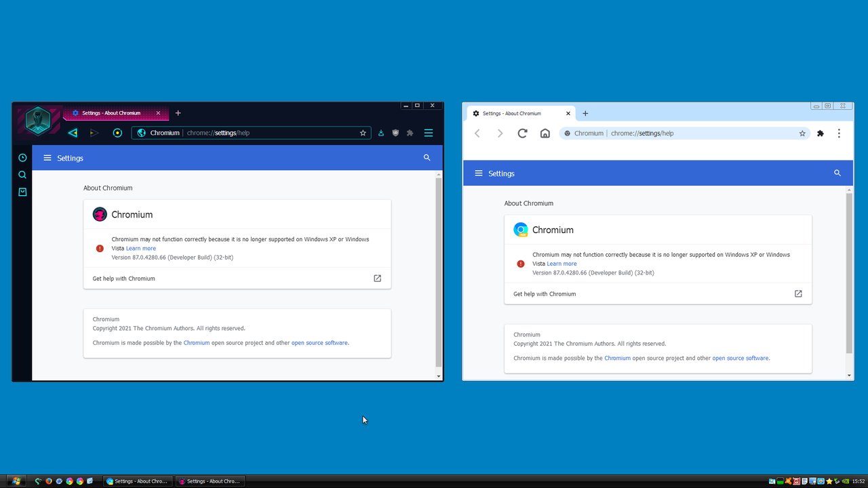Close the dark window's Settings tab
Viewport: 868px width, 488px height.
tap(158, 113)
